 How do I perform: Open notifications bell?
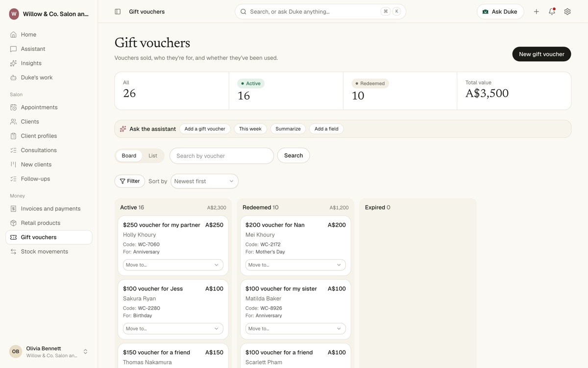(552, 12)
